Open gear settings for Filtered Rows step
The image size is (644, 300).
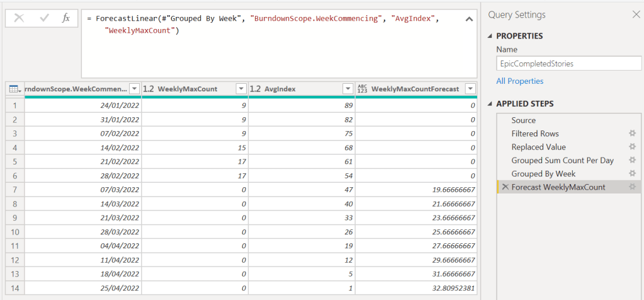(633, 134)
